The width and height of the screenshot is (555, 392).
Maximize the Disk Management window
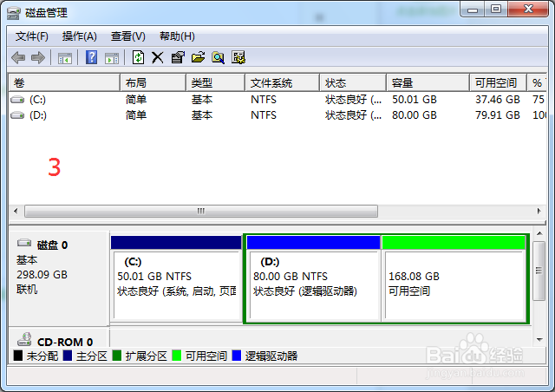(496, 10)
